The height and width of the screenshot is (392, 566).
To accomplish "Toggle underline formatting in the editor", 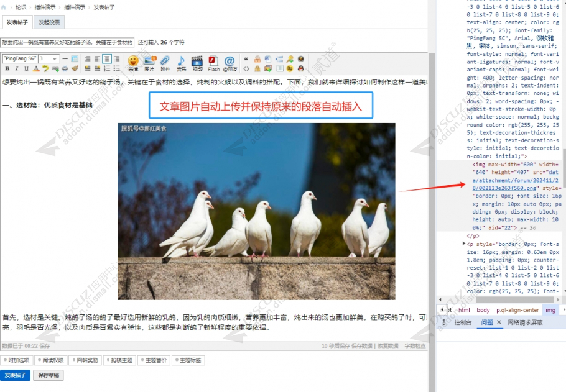I will [26, 68].
